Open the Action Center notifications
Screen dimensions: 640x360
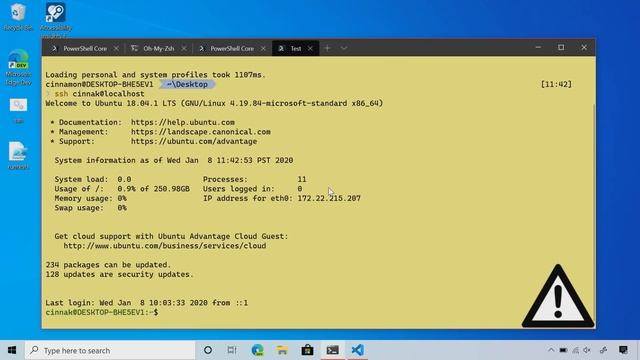click(623, 350)
